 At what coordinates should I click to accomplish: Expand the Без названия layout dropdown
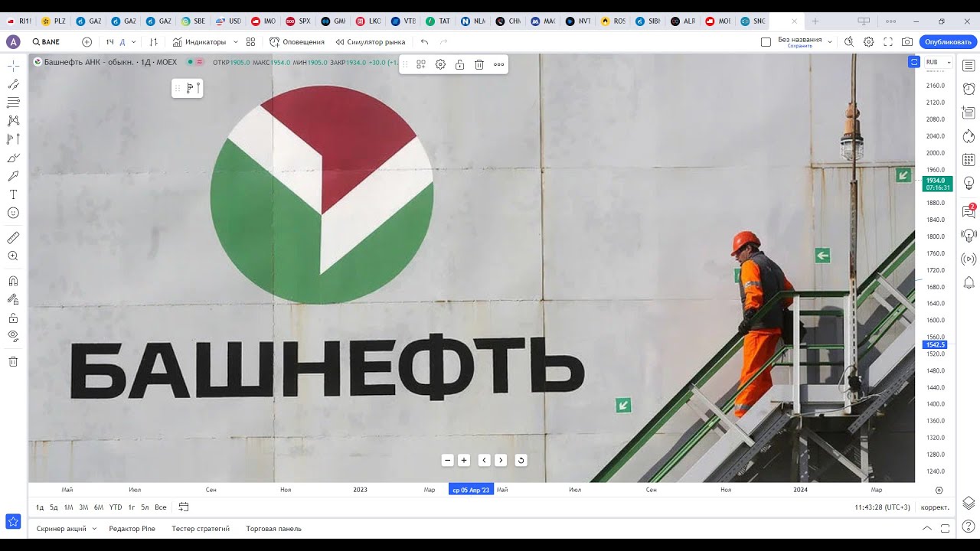point(830,42)
